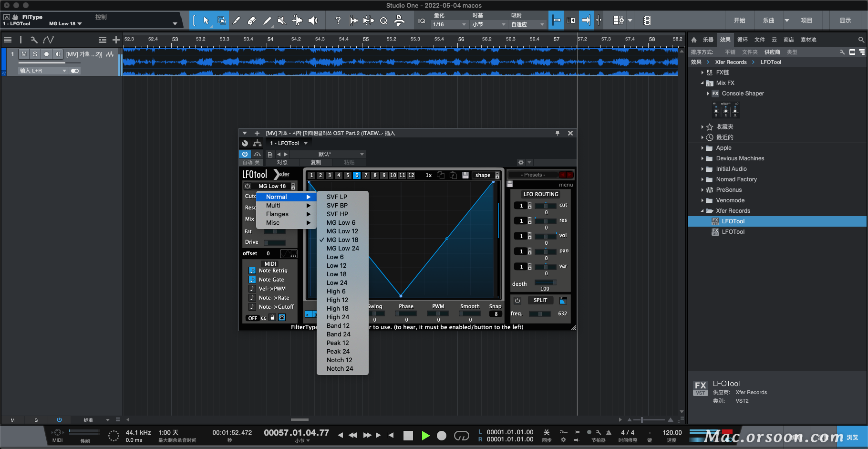The image size is (868, 449).
Task: Select the Split (knife) tool
Action: pos(237,20)
